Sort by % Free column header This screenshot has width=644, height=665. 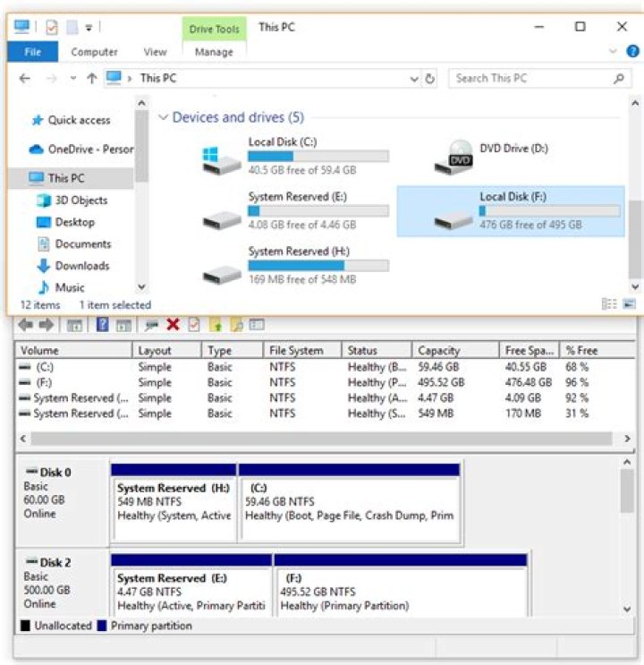click(597, 350)
